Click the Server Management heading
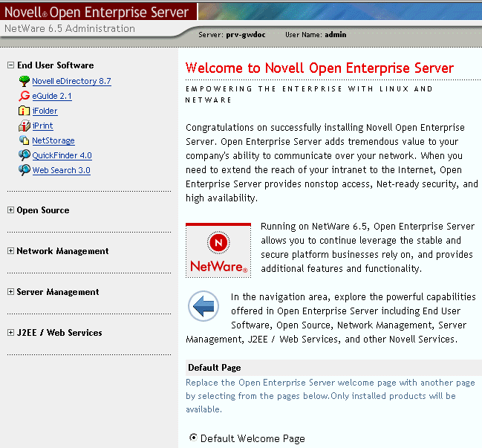This screenshot has height=448, width=482. [58, 292]
